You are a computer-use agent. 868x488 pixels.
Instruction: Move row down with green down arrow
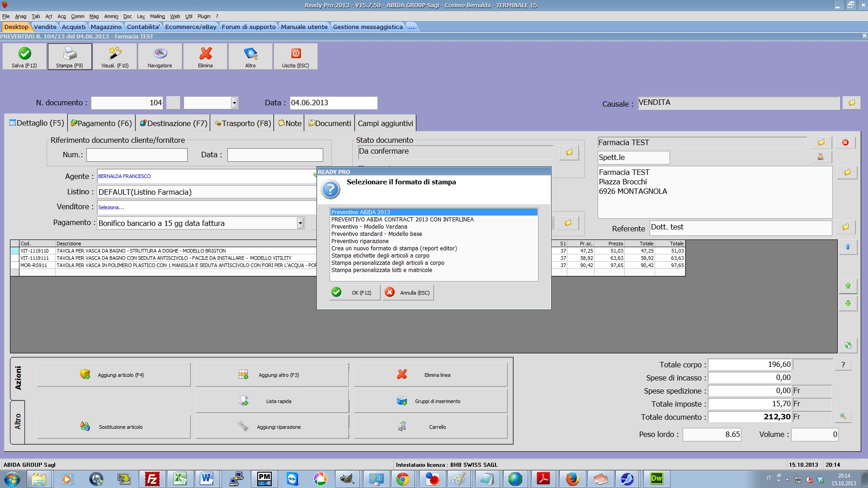pyautogui.click(x=848, y=304)
